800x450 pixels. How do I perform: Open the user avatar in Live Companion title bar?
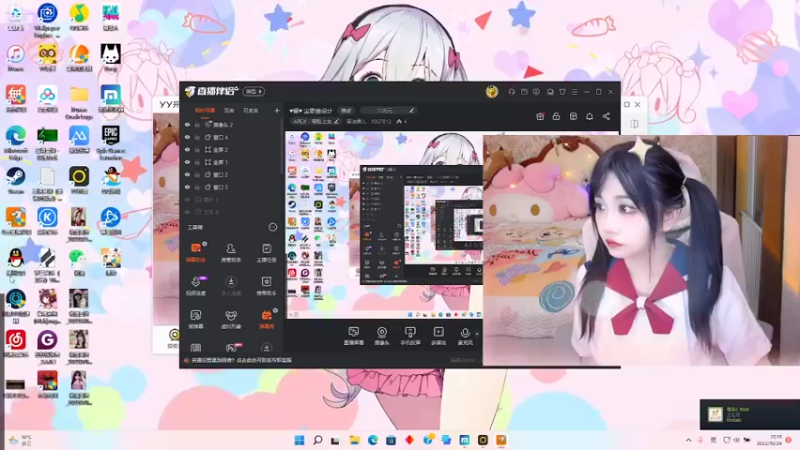(492, 91)
